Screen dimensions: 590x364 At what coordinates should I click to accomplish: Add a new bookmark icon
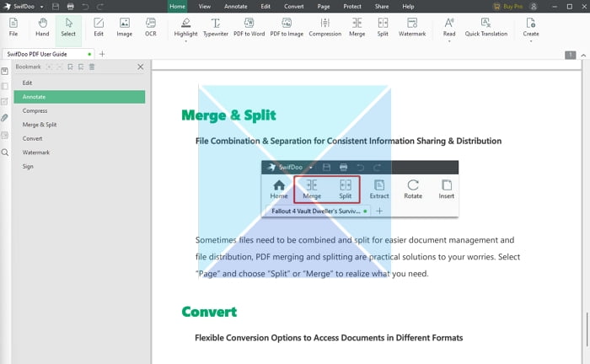[x=70, y=67]
